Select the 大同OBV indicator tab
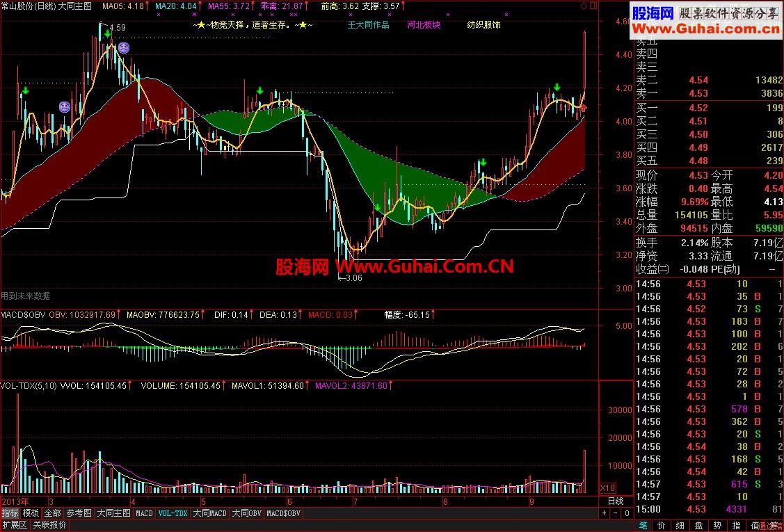Viewport: 784px width, 532px height. (247, 513)
